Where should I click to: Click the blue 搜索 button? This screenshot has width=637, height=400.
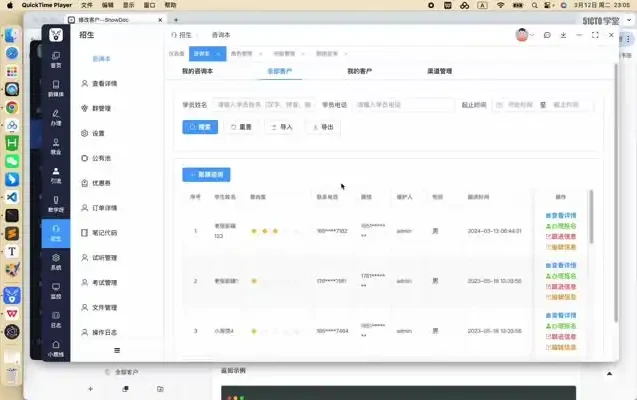[199, 127]
